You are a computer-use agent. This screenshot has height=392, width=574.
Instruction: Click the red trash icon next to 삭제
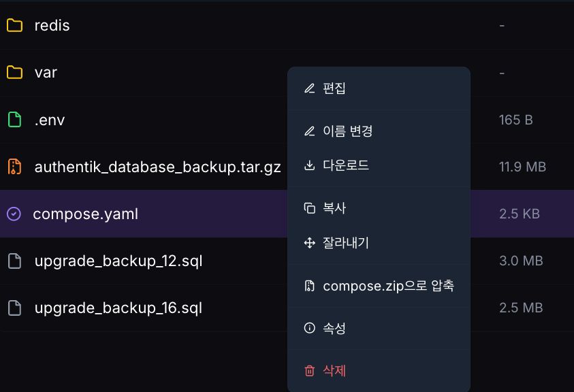[310, 370]
